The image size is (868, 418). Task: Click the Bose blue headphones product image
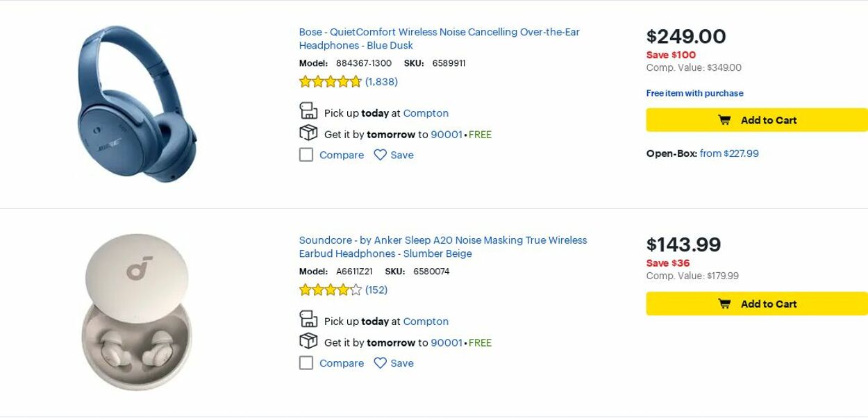[x=137, y=104]
